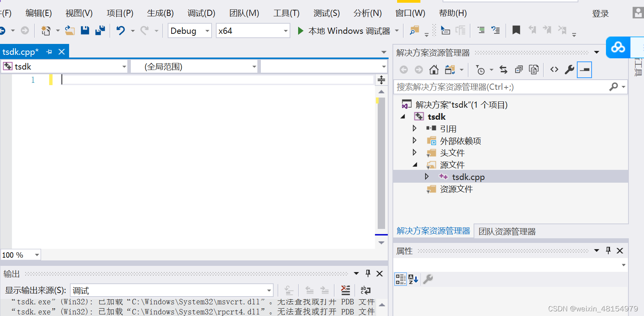Save the current file with Save icon
This screenshot has width=644, height=316.
[85, 30]
